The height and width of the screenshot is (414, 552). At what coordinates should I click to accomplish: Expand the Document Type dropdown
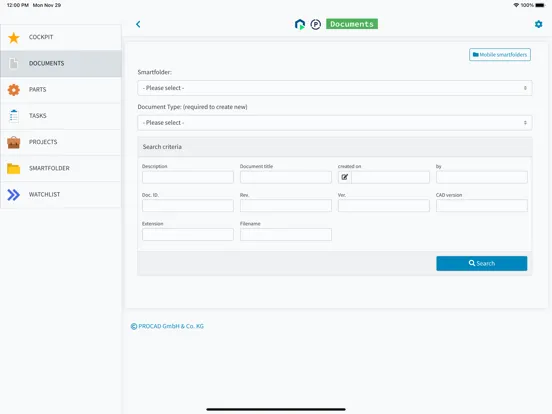point(334,123)
